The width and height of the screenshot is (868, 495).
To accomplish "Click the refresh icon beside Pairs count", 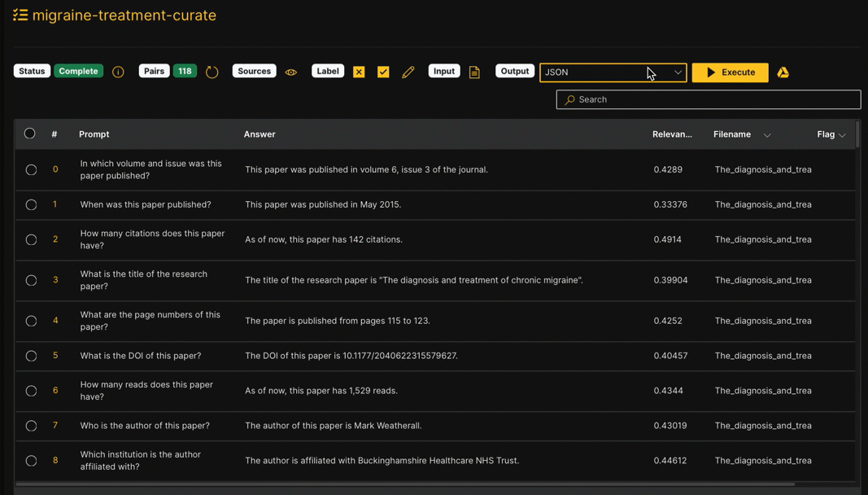I will [212, 72].
